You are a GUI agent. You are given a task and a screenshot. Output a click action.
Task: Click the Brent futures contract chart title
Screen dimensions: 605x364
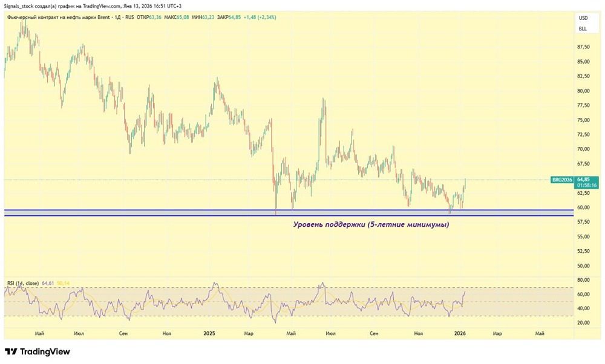58,18
